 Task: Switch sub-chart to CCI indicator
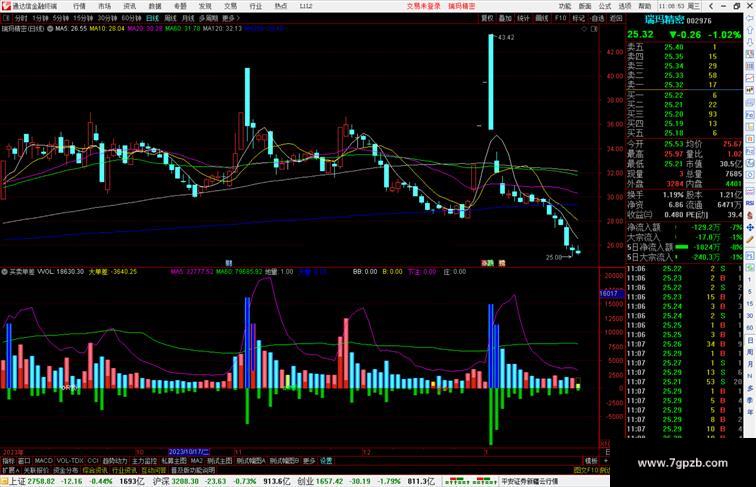click(93, 461)
